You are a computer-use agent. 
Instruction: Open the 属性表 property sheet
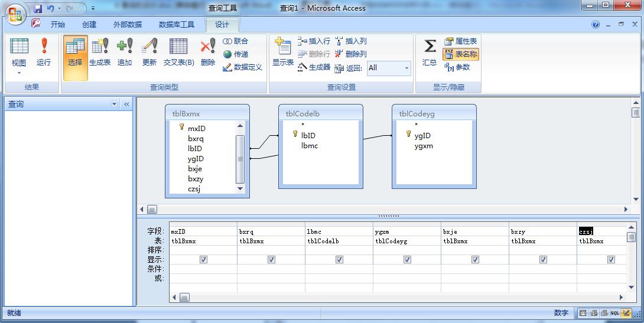460,41
